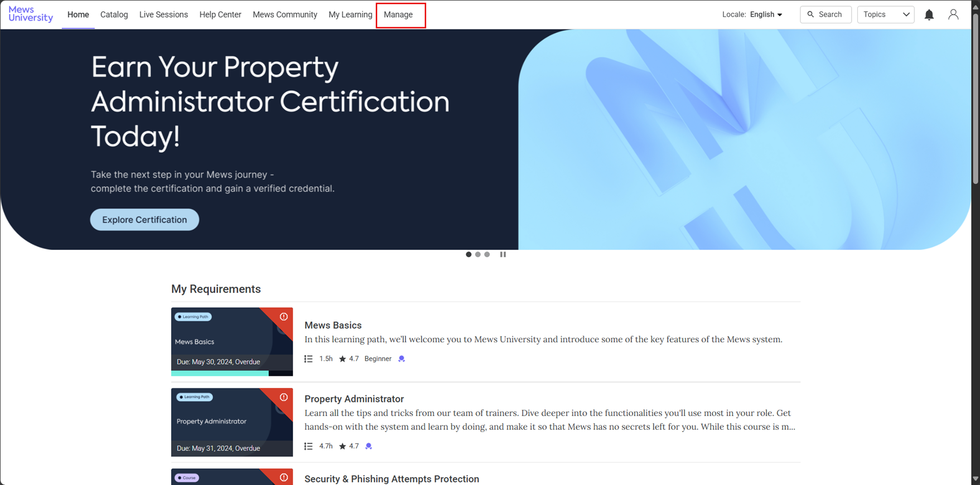Click the Mews University logo
Image resolution: width=980 pixels, height=485 pixels.
point(31,14)
